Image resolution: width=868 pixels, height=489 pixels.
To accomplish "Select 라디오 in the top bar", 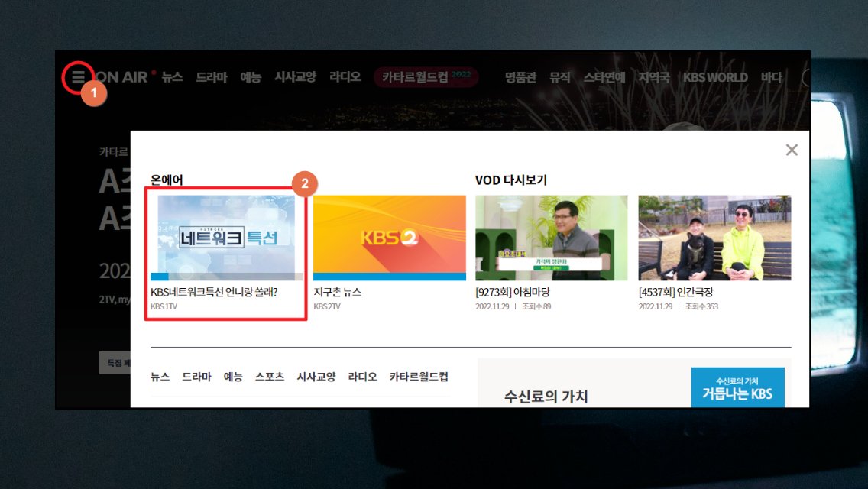I will tap(344, 77).
